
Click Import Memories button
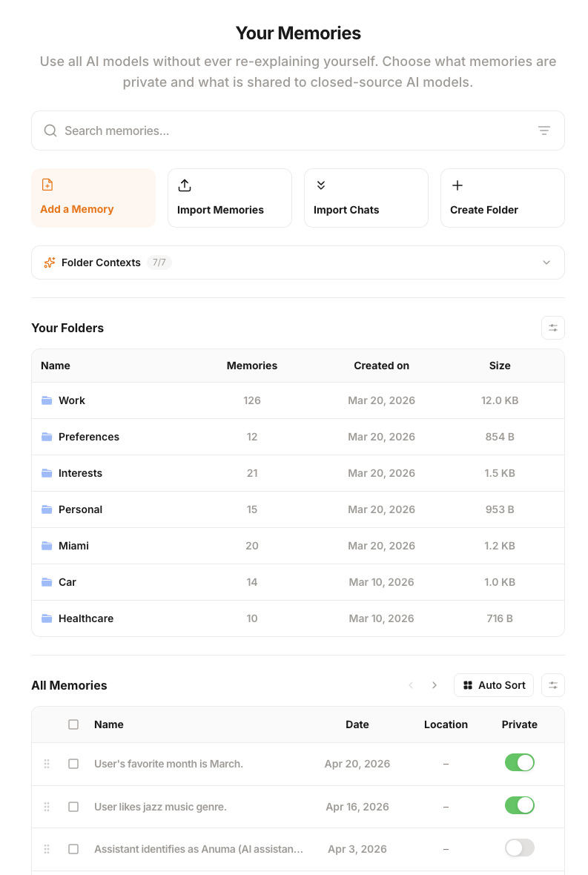(229, 198)
